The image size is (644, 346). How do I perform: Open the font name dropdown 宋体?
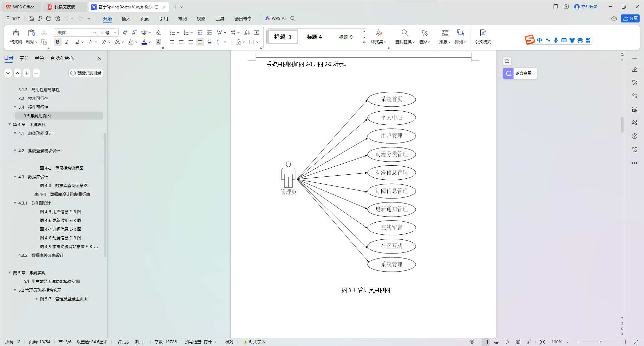coord(95,33)
